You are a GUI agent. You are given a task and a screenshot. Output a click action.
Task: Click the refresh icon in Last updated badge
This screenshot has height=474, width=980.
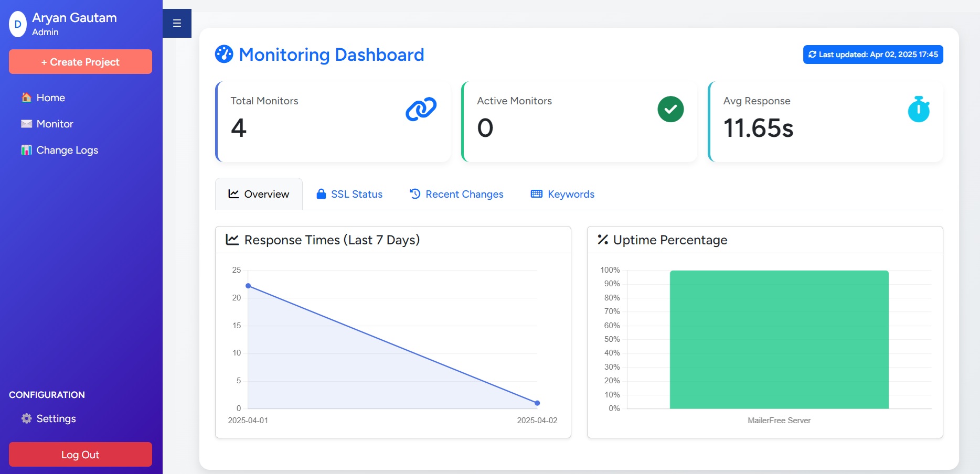812,55
